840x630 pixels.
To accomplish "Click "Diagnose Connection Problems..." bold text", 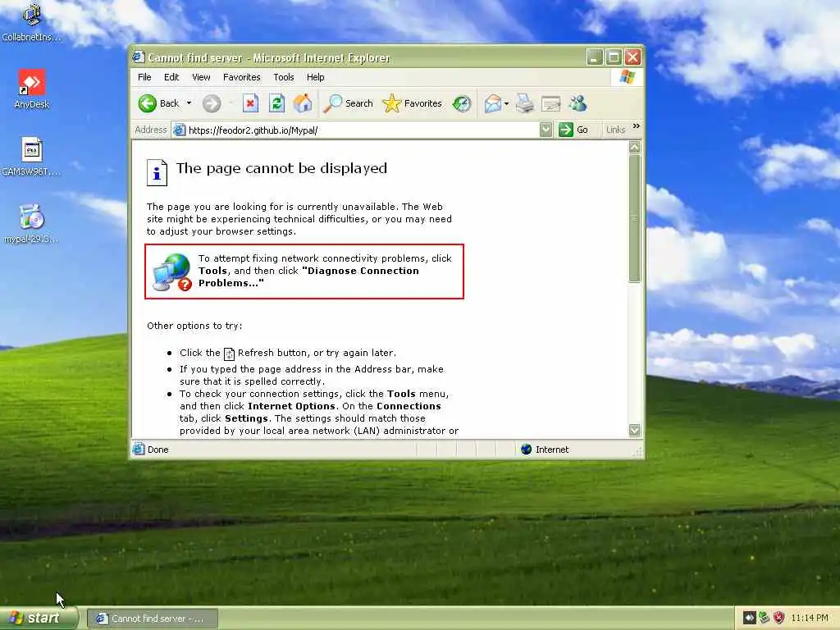I will [308, 277].
